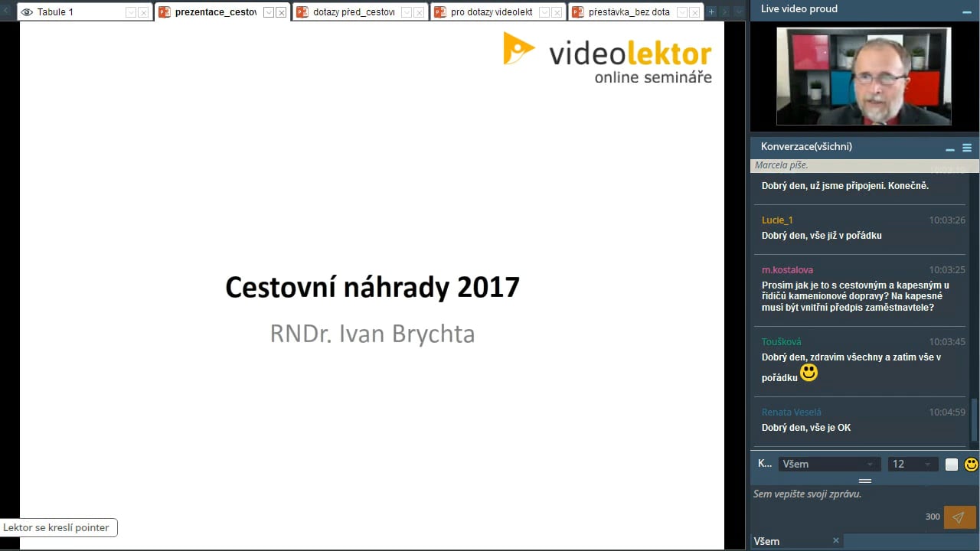Viewport: 980px width, 551px height.
Task: Click the m.kostalova username in chat
Action: [x=787, y=270]
